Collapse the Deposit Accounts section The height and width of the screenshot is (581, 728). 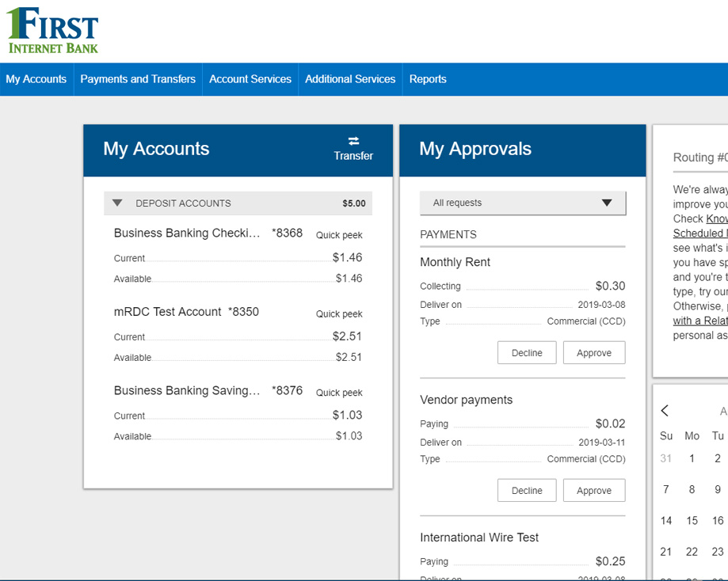[x=117, y=203]
